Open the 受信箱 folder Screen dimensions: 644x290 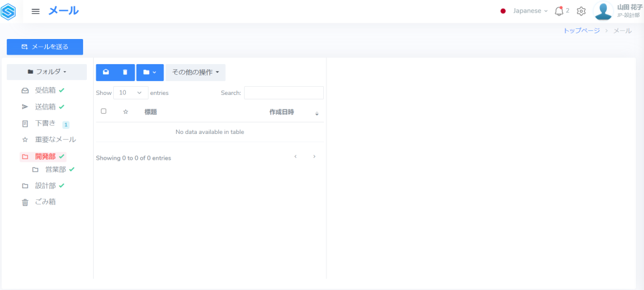point(45,90)
